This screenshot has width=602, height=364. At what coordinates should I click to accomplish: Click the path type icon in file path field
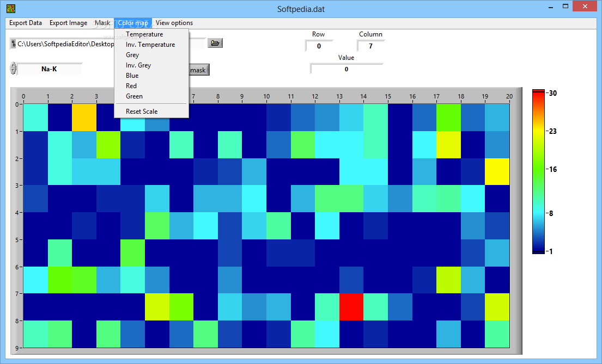(14, 44)
